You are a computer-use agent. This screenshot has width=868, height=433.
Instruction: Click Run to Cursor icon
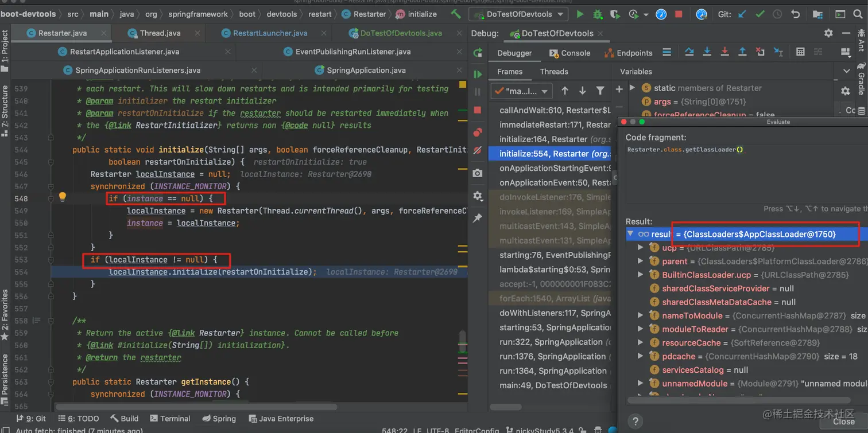tap(778, 52)
